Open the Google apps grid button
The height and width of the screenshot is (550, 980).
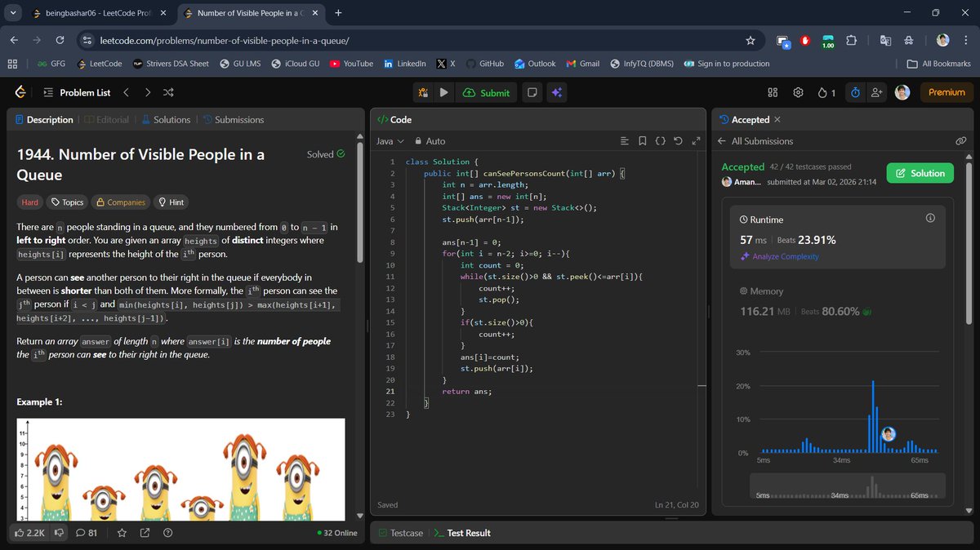coord(12,64)
